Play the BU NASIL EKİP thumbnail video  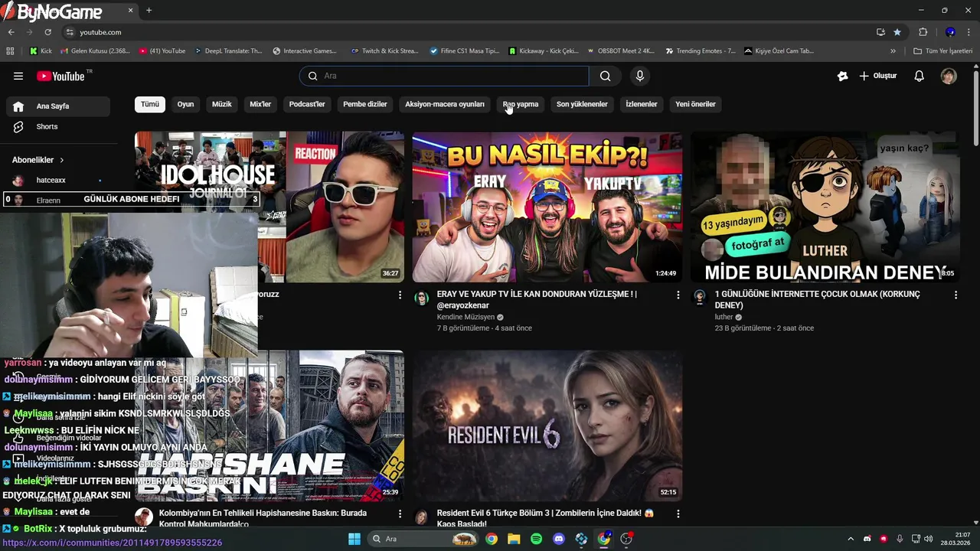[547, 207]
